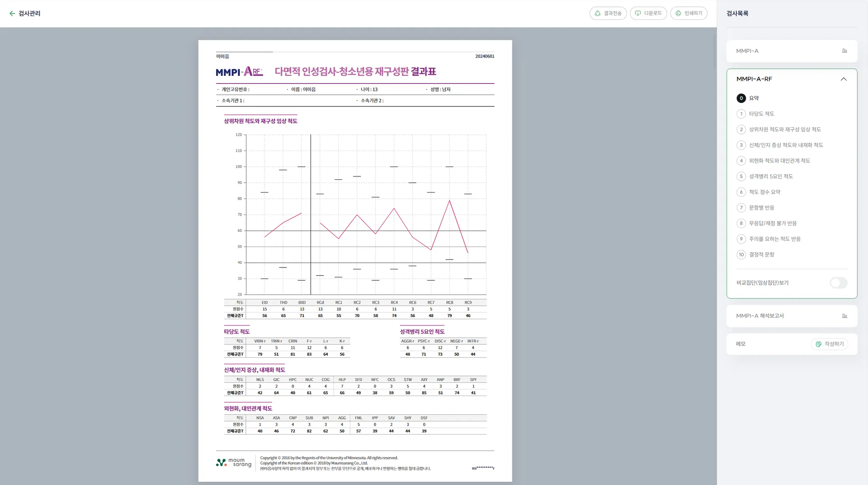Screen dimensions: 868x485
Task: Expand the MMPI-A test item
Action: coord(747,51)
